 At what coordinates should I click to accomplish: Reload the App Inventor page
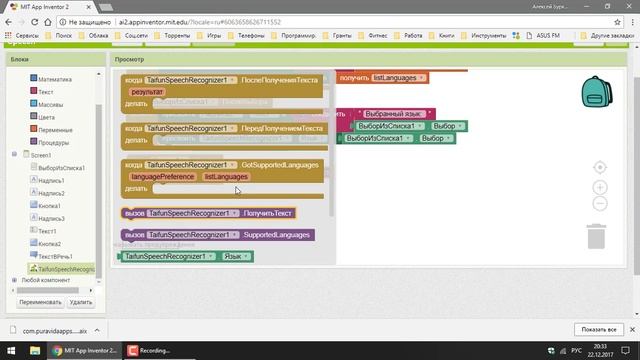tap(34, 22)
